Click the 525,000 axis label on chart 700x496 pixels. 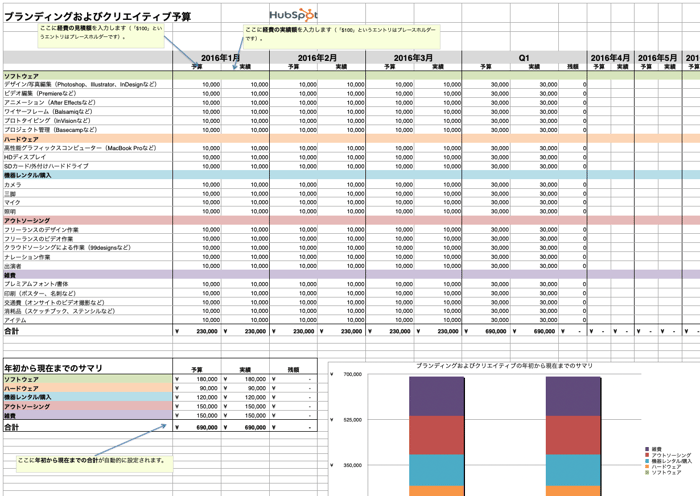pyautogui.click(x=352, y=420)
